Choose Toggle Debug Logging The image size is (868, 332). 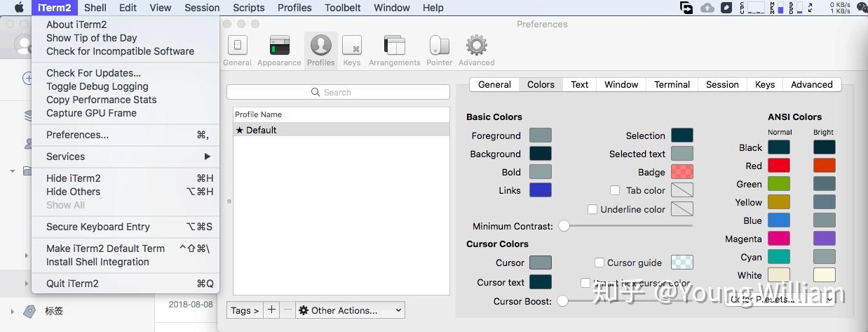pos(126,86)
